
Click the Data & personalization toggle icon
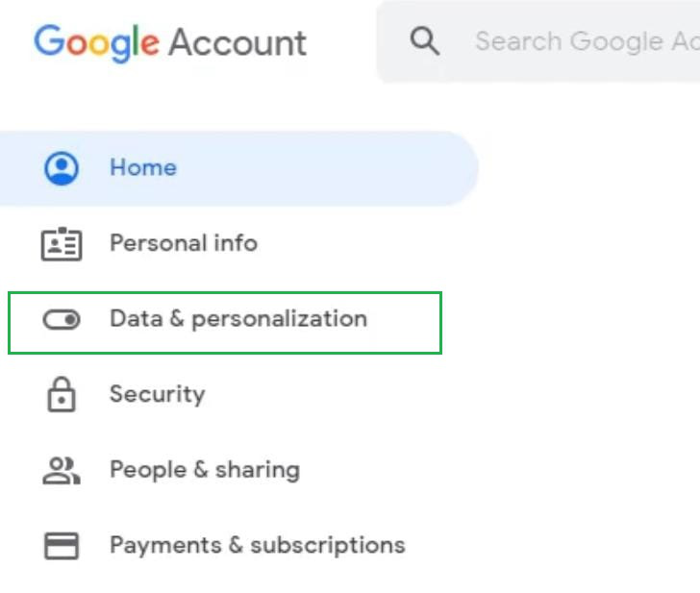click(62, 319)
